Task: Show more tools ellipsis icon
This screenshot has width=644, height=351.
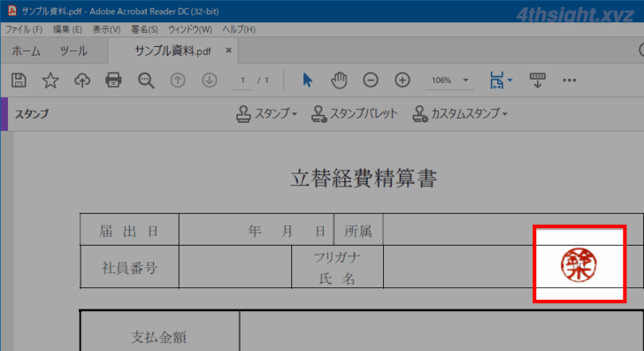Action: [x=570, y=80]
